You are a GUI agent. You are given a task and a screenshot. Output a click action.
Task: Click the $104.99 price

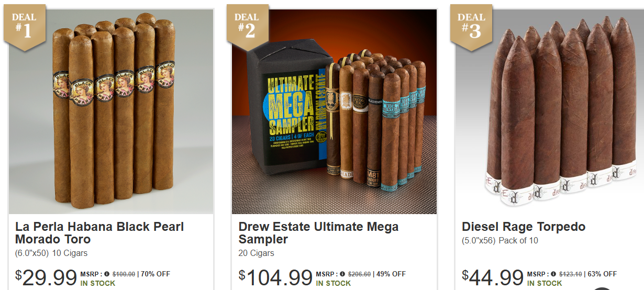pos(275,277)
